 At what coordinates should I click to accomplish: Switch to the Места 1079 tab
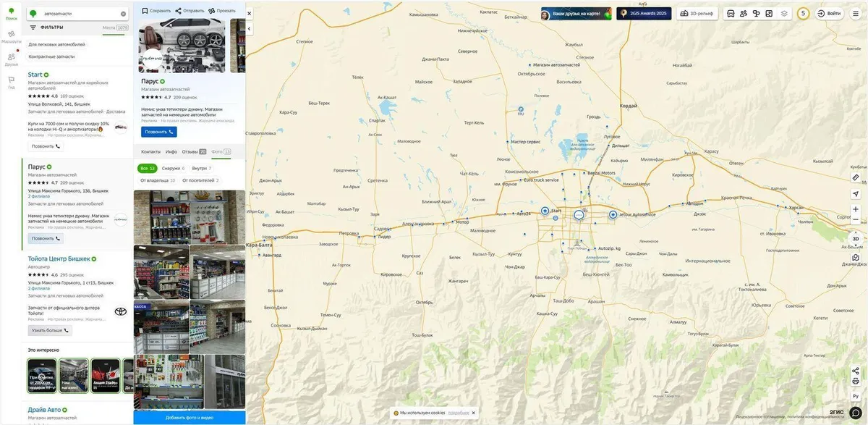[x=115, y=28]
